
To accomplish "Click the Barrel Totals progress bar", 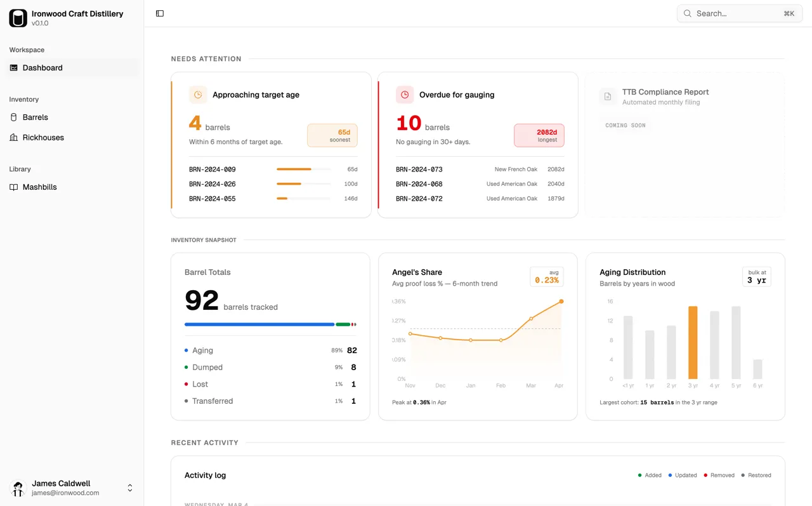I will (270, 324).
